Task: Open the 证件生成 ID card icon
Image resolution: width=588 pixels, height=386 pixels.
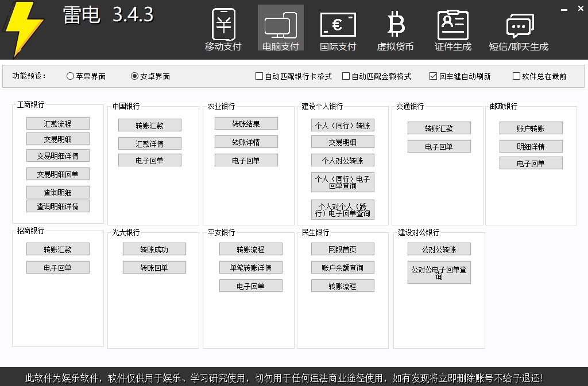Action: tap(452, 28)
